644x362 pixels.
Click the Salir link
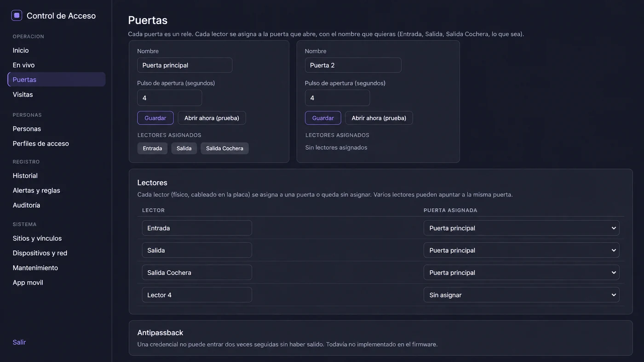tap(19, 342)
